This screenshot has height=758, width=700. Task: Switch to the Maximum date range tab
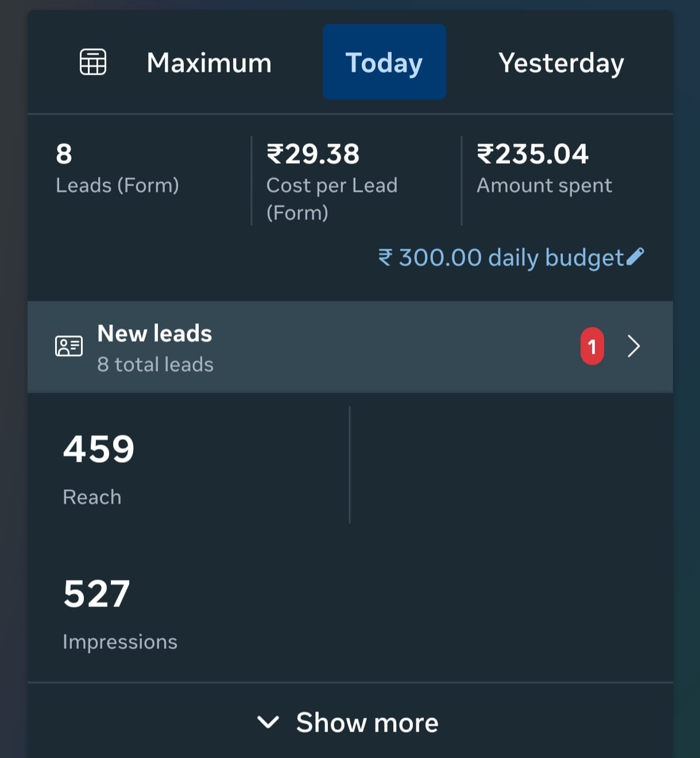(x=209, y=63)
